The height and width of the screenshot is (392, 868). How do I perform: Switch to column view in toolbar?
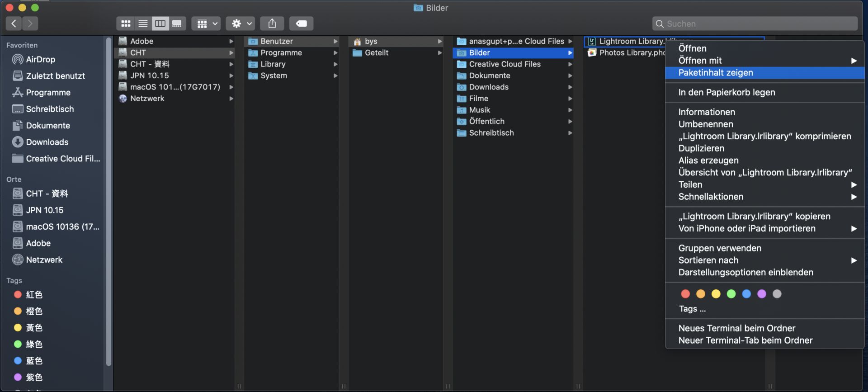click(x=160, y=24)
